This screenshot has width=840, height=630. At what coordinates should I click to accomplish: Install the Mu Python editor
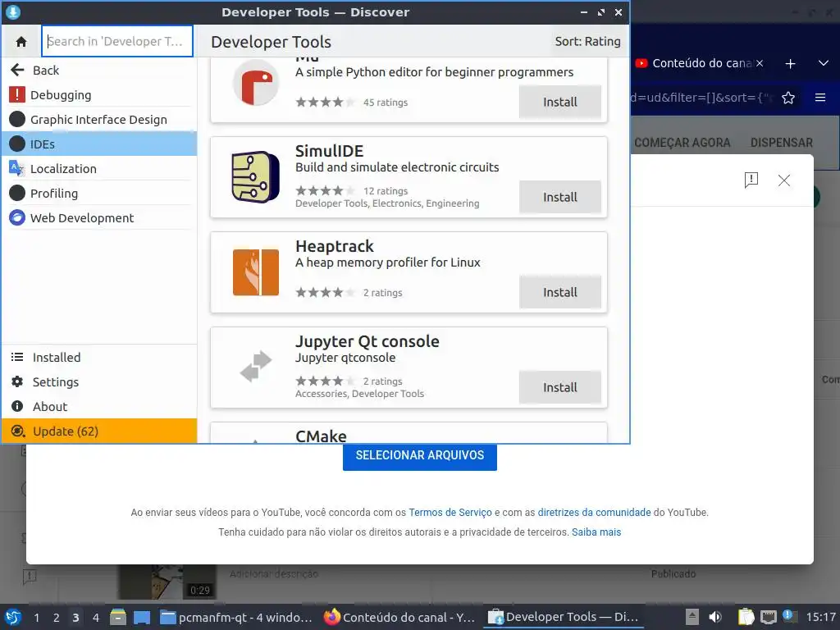tap(559, 102)
